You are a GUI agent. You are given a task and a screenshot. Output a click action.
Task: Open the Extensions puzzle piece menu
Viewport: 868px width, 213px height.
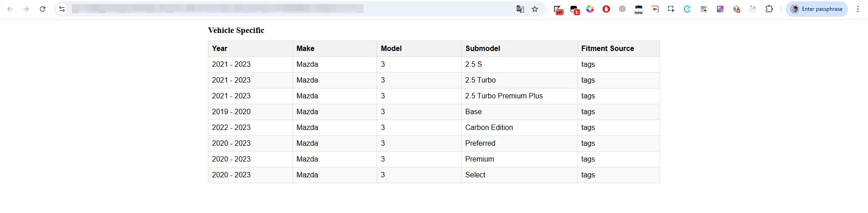[769, 9]
